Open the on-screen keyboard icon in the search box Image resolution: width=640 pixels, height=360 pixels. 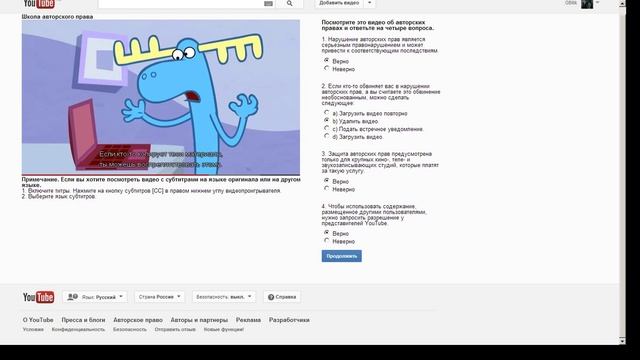[268, 4]
